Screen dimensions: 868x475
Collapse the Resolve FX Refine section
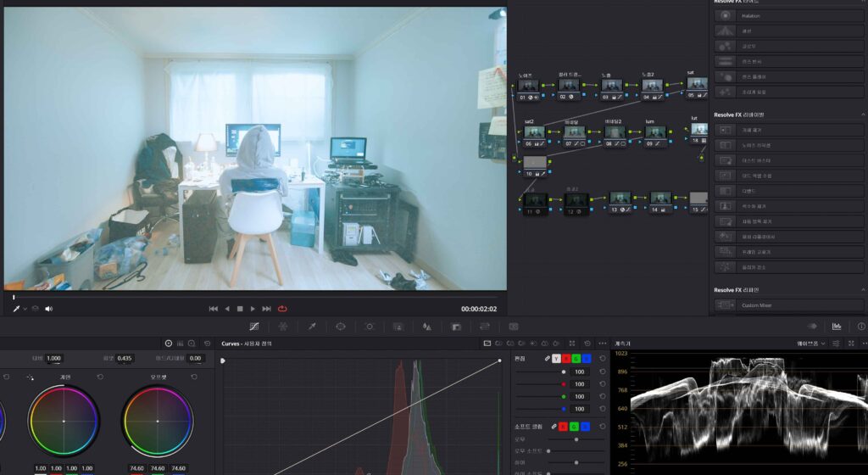coord(862,289)
